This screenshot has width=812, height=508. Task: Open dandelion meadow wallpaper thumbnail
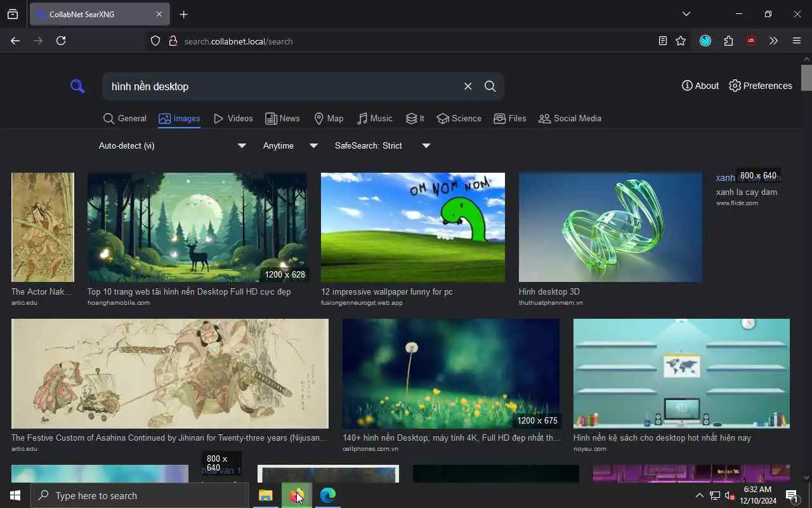(x=451, y=373)
